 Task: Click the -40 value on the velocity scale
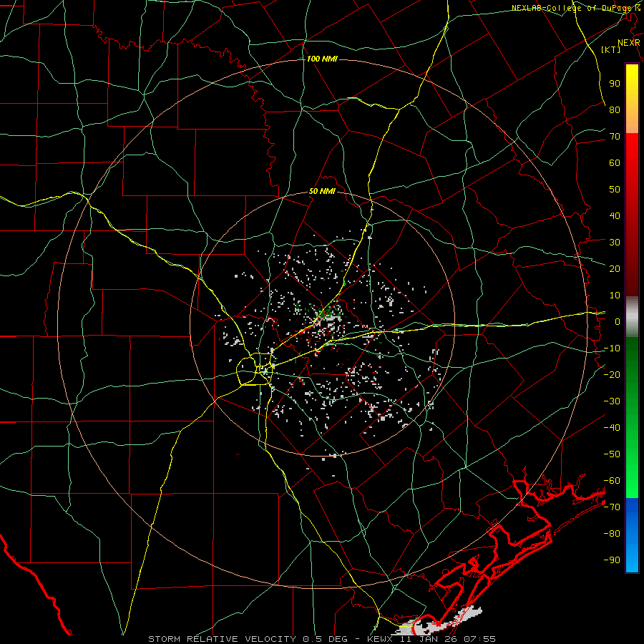tap(612, 428)
